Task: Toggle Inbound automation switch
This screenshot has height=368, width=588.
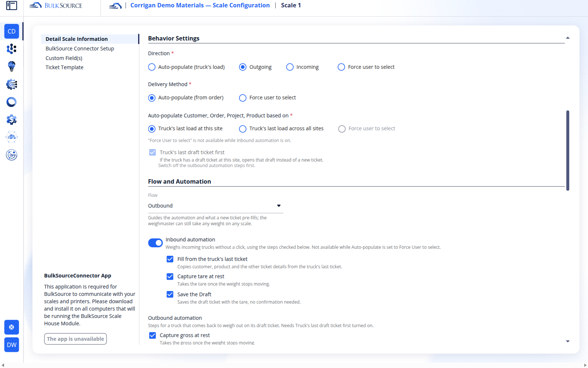Action: (x=155, y=243)
